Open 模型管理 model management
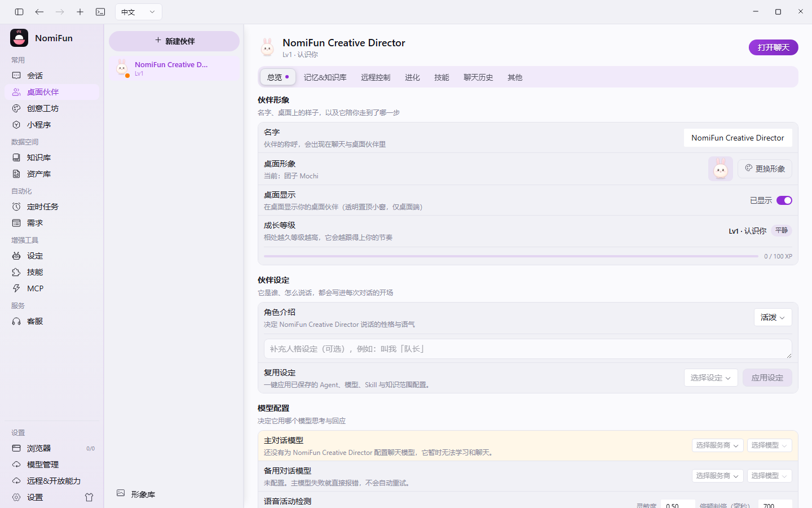 coord(52,465)
